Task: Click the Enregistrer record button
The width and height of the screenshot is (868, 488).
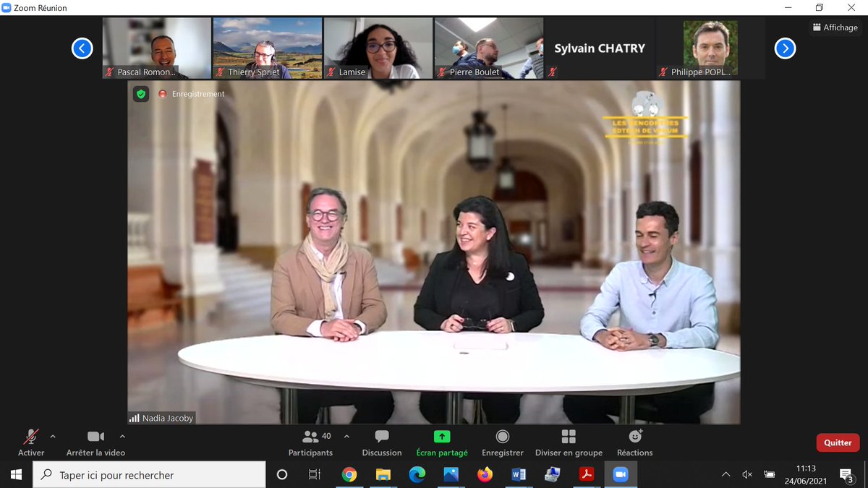Action: pos(503,442)
